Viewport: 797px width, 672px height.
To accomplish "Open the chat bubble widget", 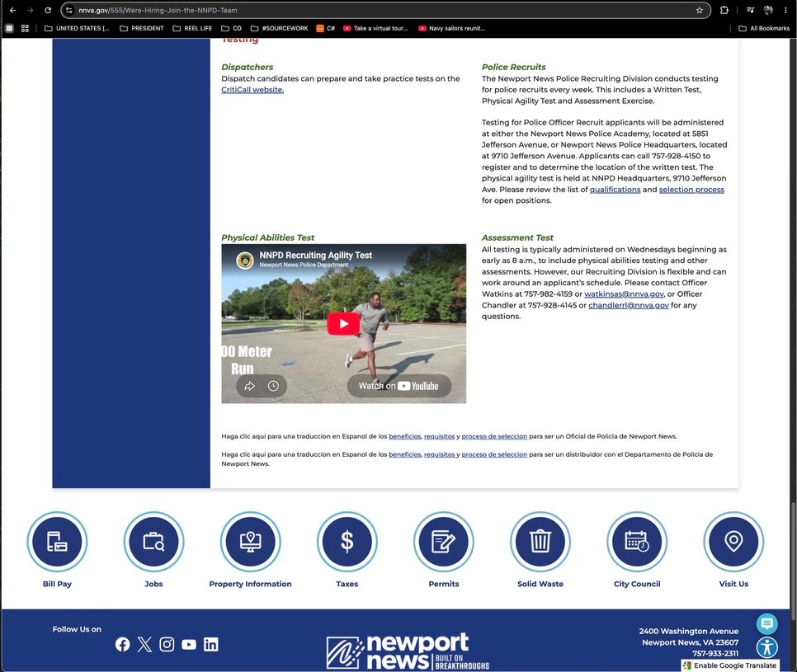I will pos(767,623).
